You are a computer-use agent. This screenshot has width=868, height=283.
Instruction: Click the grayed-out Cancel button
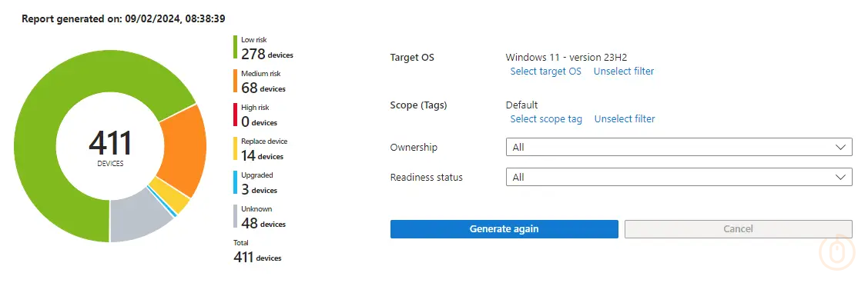pyautogui.click(x=738, y=229)
